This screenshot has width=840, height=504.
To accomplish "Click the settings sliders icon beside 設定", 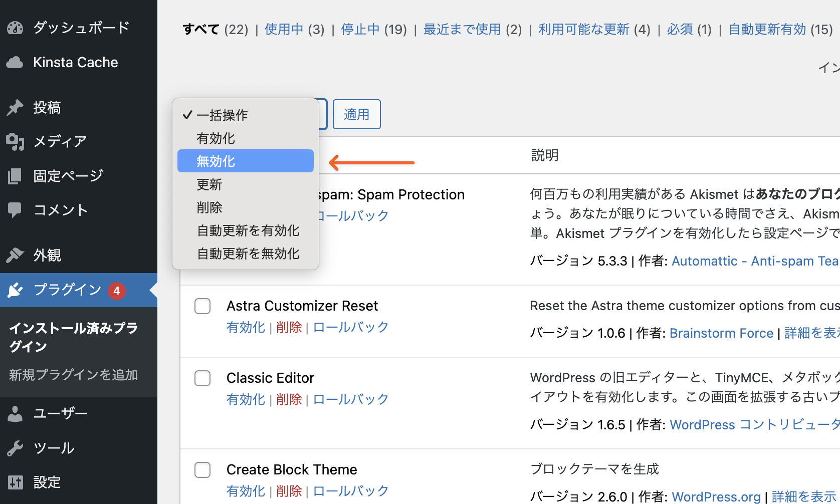I will tap(15, 482).
